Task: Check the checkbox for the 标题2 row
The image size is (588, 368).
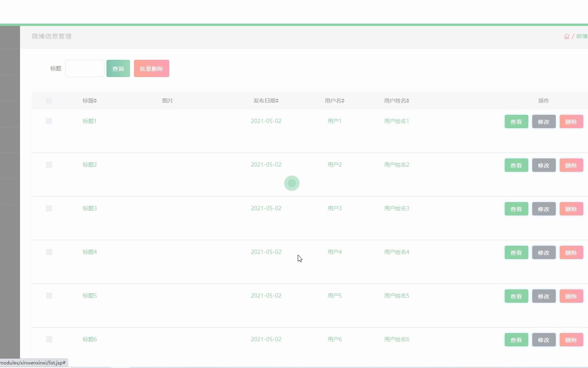Action: click(x=49, y=165)
